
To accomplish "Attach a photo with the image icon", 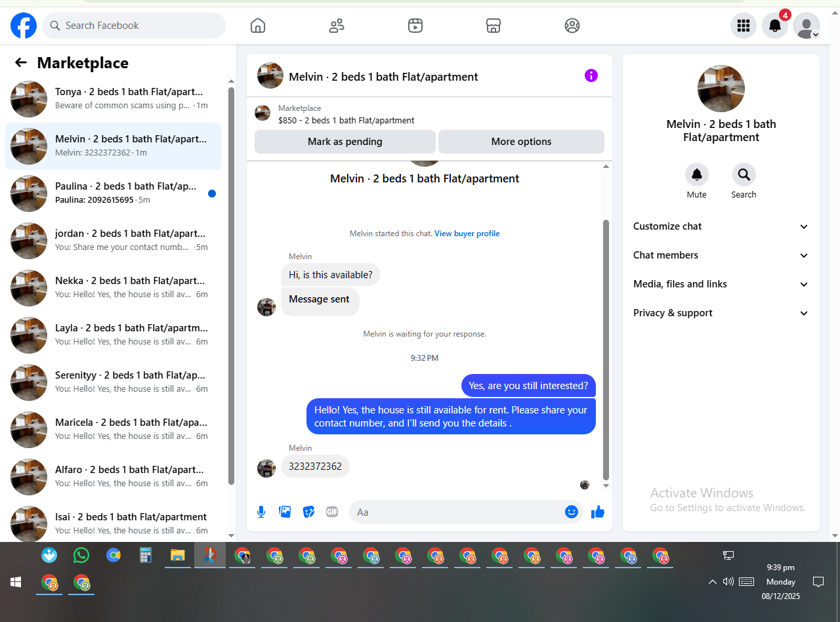I will [x=285, y=512].
